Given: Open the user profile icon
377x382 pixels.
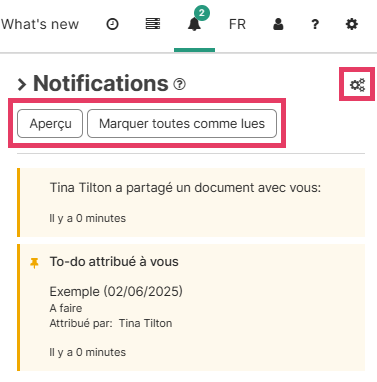Looking at the screenshot, I should [x=278, y=24].
